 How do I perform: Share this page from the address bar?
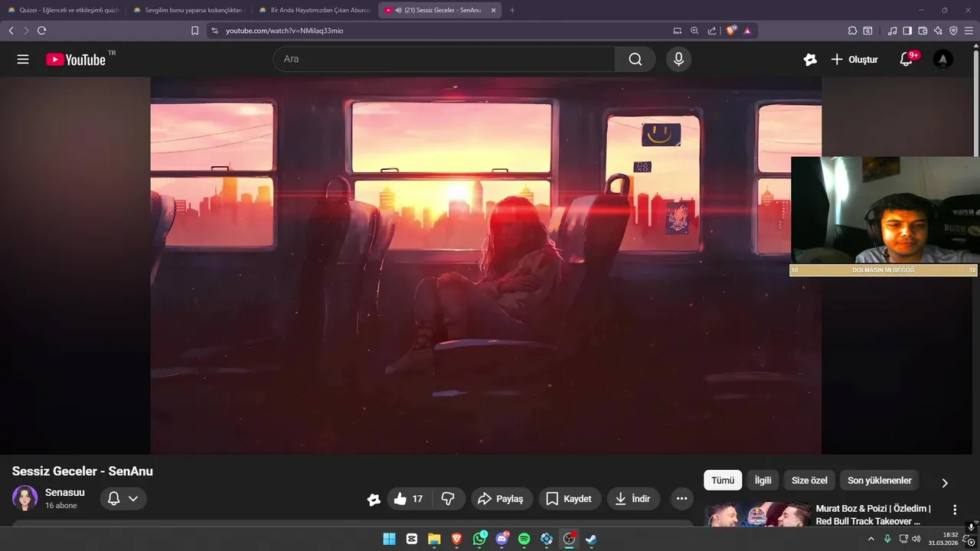tap(712, 31)
